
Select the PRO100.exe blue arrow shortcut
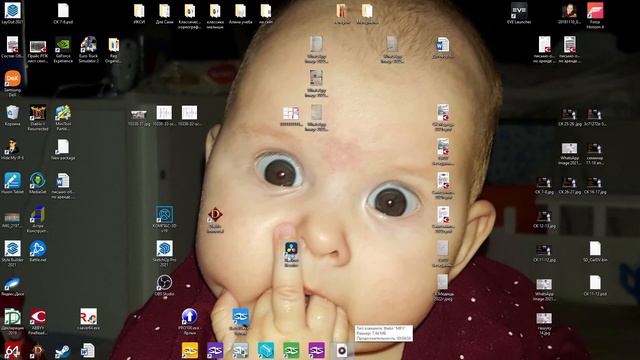click(x=189, y=317)
